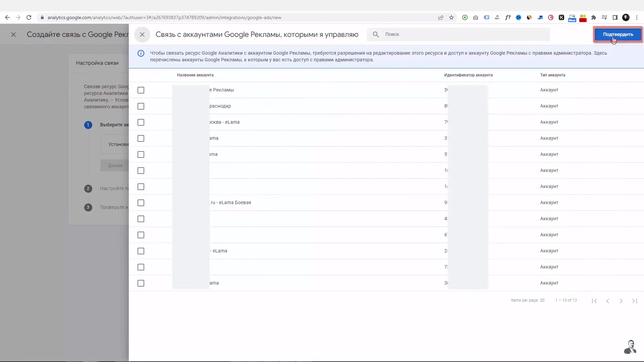The height and width of the screenshot is (362, 644).
Task: Click the Items per page: 20 label
Action: 528,300
